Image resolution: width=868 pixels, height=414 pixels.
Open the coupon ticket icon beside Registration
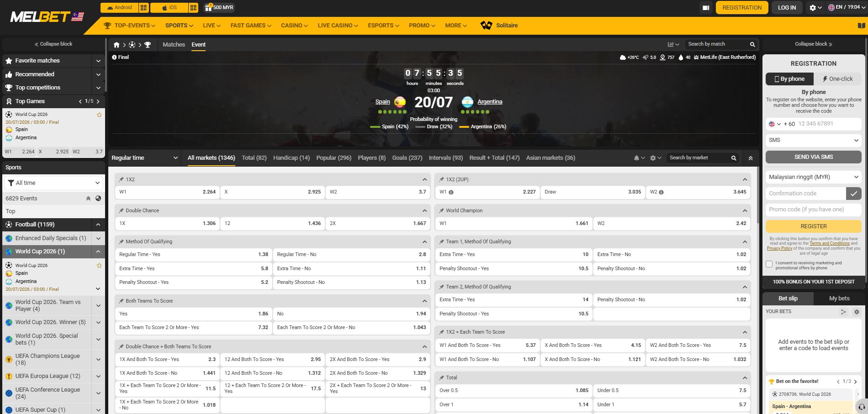click(x=706, y=7)
